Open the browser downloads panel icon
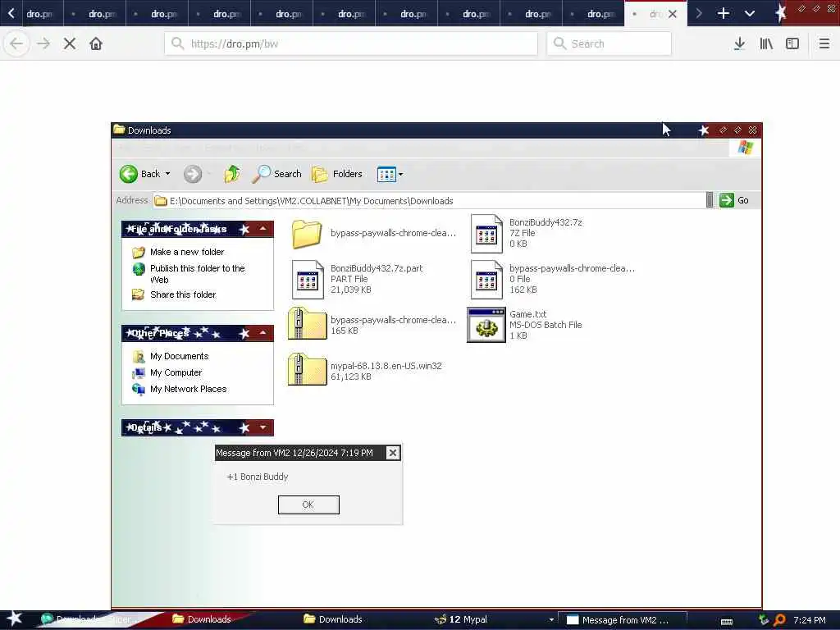840x630 pixels. (739, 44)
